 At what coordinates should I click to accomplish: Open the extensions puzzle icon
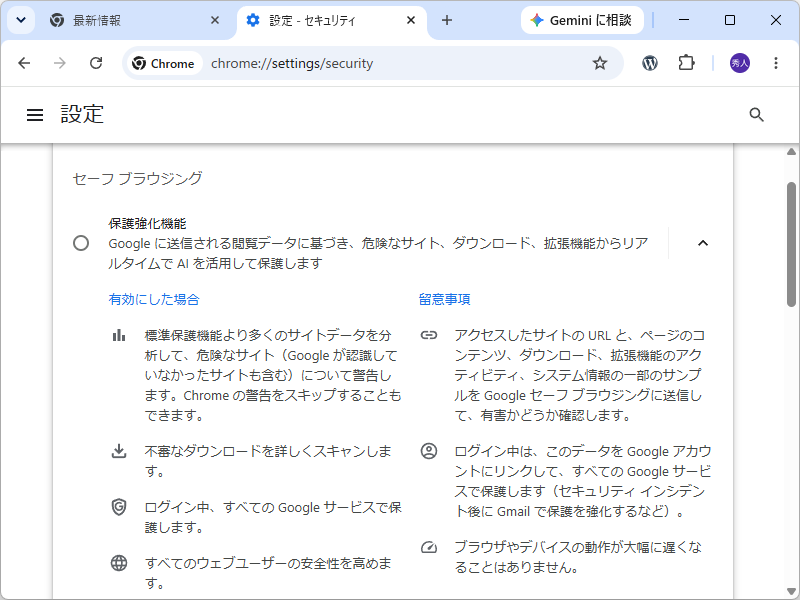point(686,63)
